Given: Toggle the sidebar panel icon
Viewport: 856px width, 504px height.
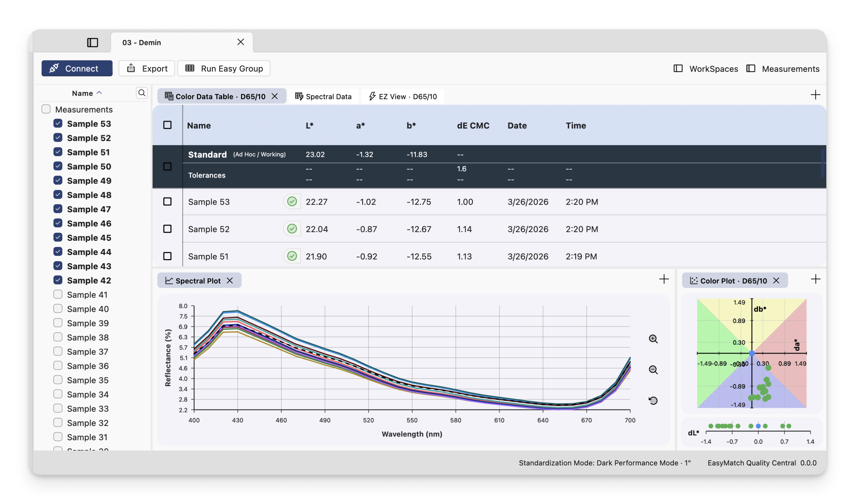Looking at the screenshot, I should pyautogui.click(x=92, y=42).
